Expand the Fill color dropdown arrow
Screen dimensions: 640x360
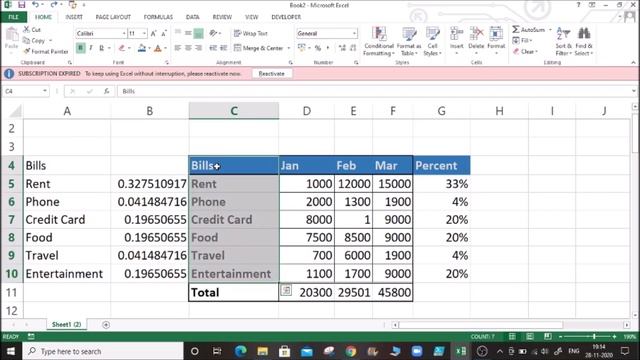coord(149,48)
